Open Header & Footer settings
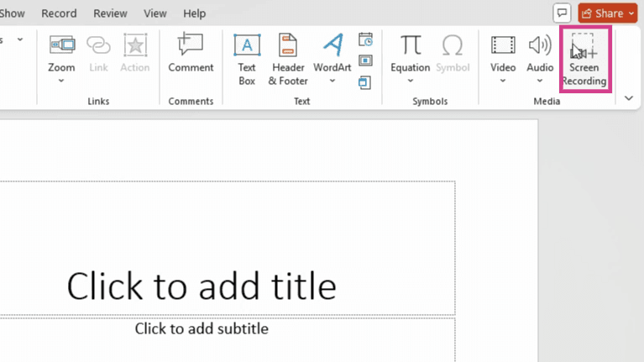Screen dimensions: 644x362 tap(288, 59)
